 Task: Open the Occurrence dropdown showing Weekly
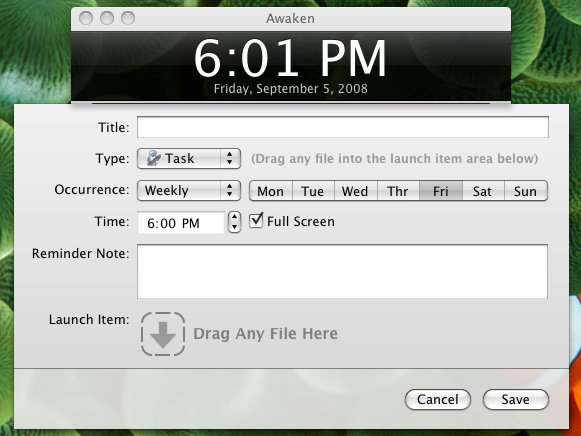(x=189, y=190)
